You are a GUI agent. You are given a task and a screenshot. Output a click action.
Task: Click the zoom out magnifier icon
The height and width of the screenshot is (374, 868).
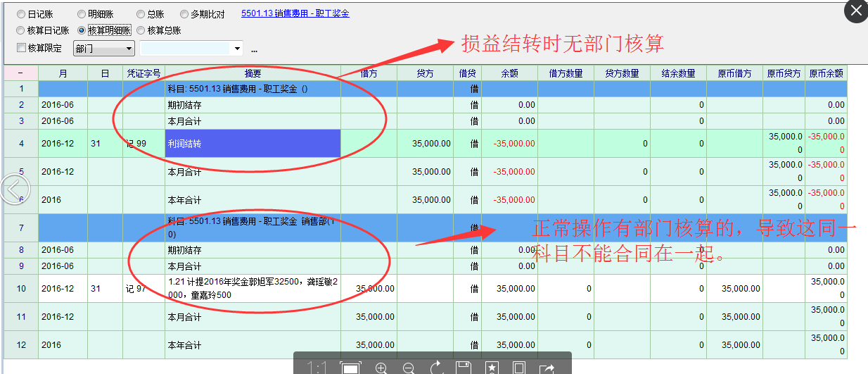click(408, 368)
